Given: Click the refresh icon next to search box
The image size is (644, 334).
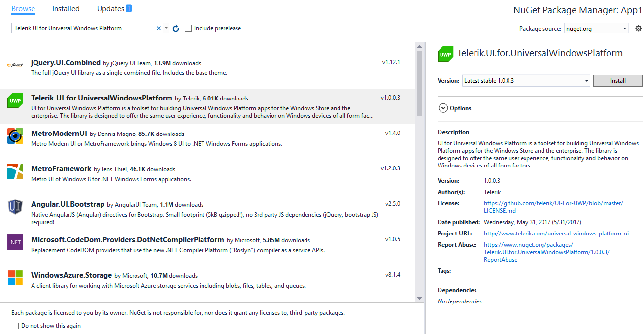Looking at the screenshot, I should coord(176,28).
